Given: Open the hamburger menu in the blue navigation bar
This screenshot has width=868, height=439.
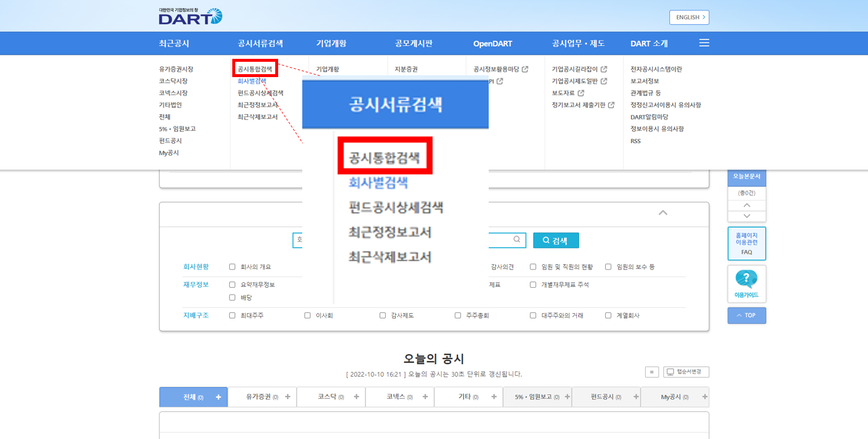Looking at the screenshot, I should tap(704, 43).
